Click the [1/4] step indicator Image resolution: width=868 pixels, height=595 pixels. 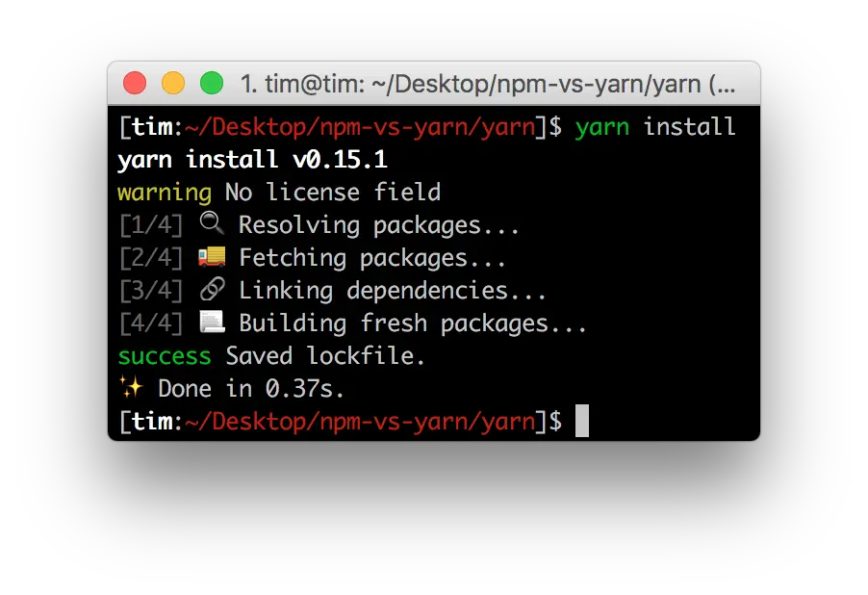click(x=150, y=223)
